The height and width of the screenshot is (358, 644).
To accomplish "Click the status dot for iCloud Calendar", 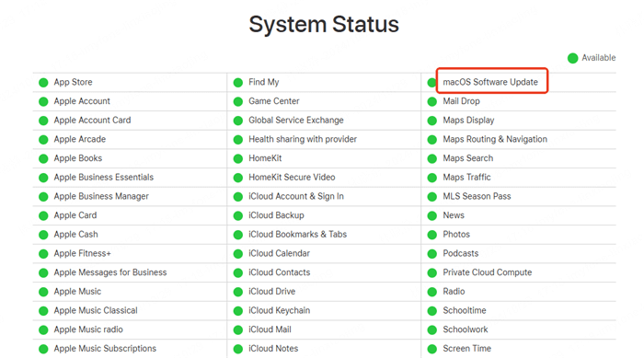I will tap(237, 254).
